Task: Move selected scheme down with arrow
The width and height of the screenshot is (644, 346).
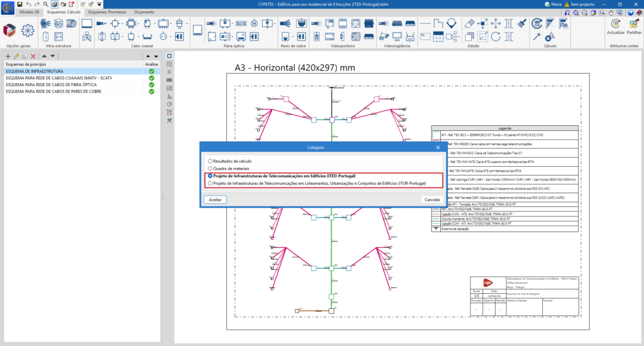Action: click(x=52, y=57)
